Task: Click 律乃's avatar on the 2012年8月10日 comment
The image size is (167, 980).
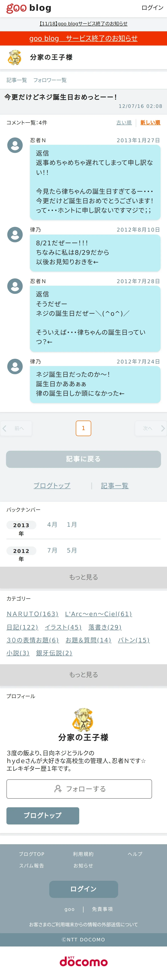Action: (x=15, y=234)
